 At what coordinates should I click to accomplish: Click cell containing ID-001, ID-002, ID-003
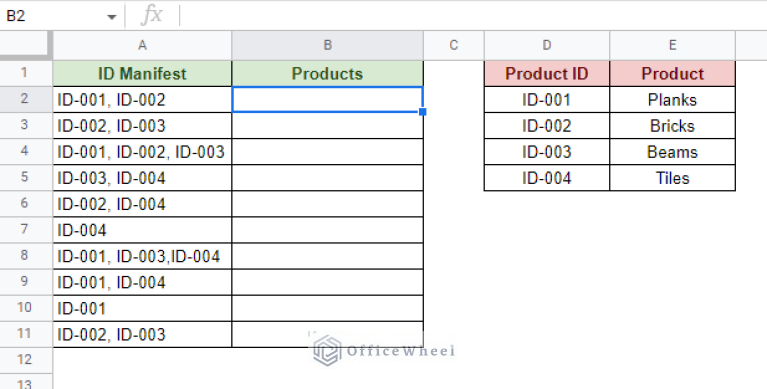click(x=142, y=152)
